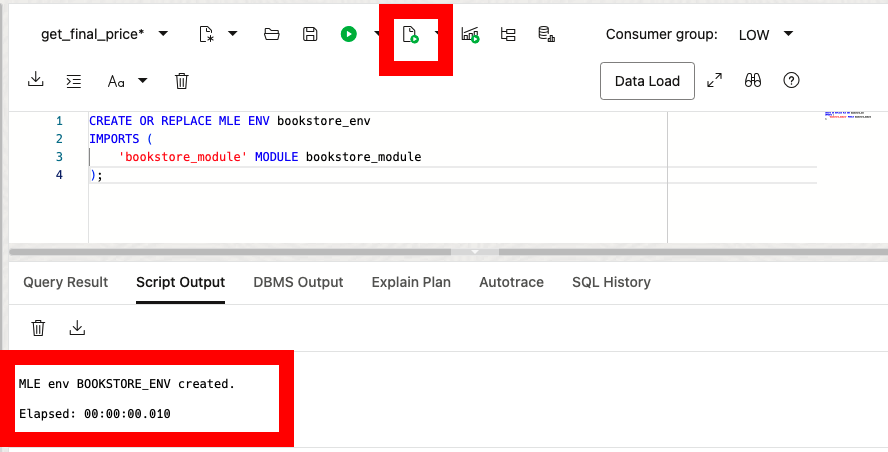Run the statement with green play button
Viewport: 888px width, 452px height.
[348, 34]
